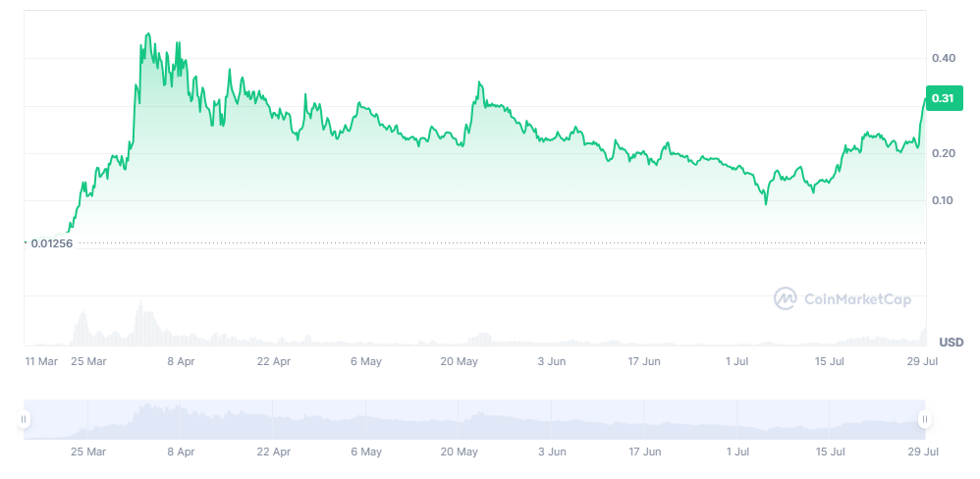Click the 0.01256 starting price label
The width and height of the screenshot is (980, 479).
[52, 243]
